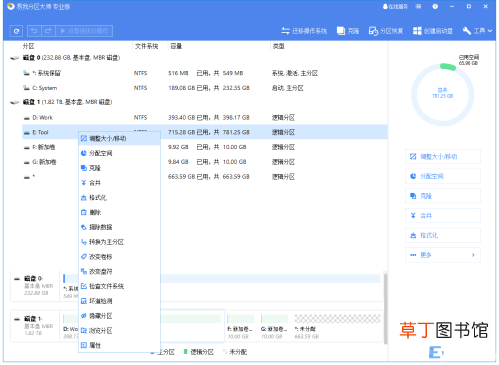Viewport: 499px width, 365px height.
Task: Select the F: 新加卷 partition row
Action: click(205, 147)
